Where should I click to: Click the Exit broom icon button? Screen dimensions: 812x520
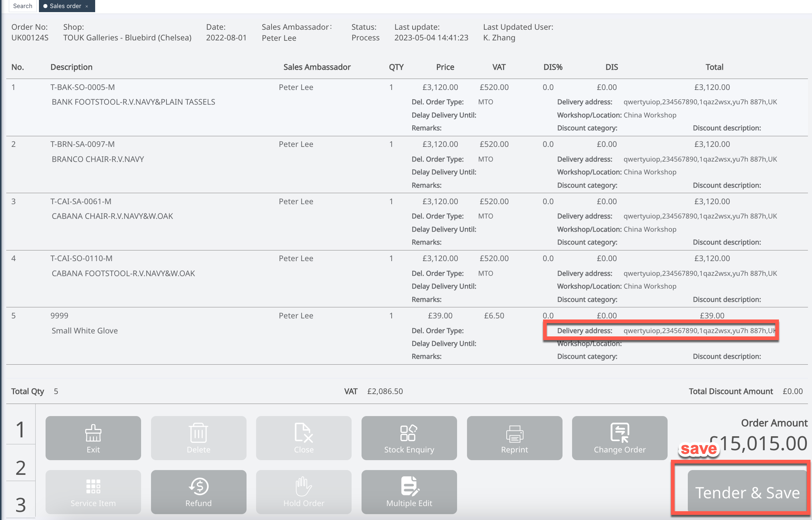(93, 438)
